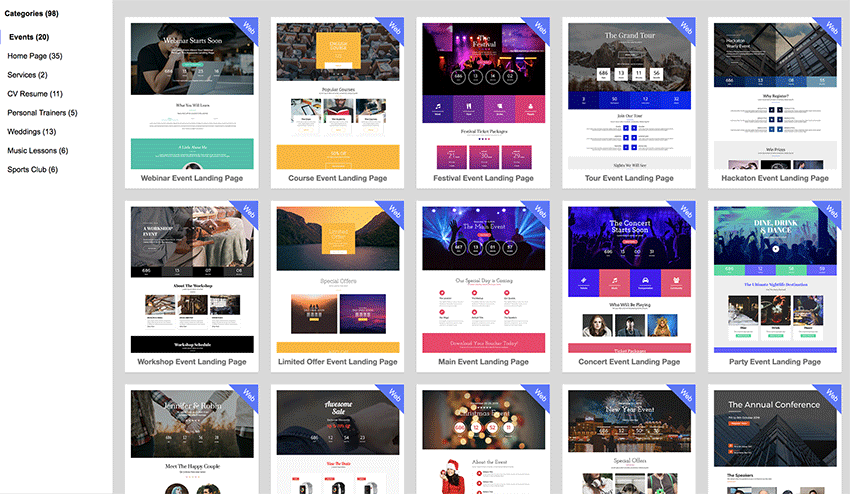Click Web ribbon on Main Event card
The image size is (850, 494).
tap(540, 211)
